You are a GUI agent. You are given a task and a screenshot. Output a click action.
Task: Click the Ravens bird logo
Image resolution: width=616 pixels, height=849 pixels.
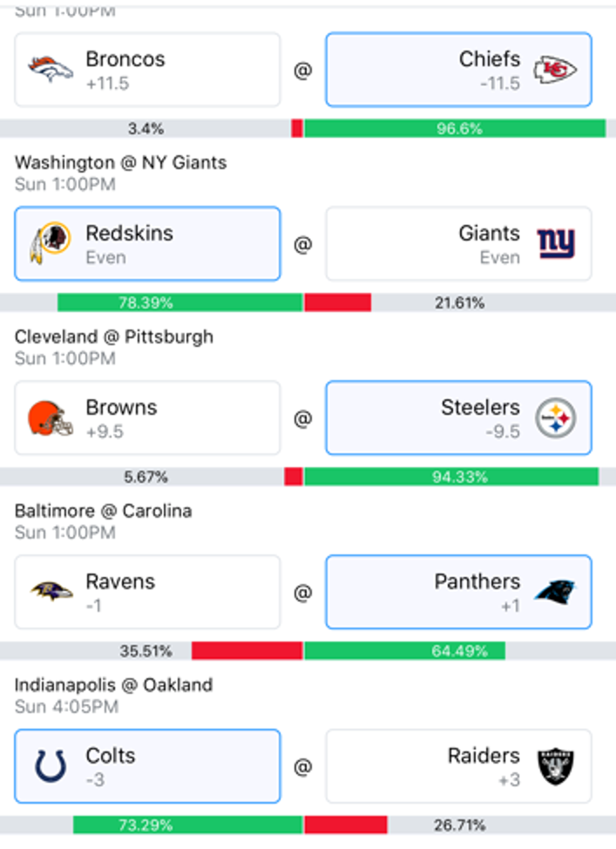click(x=51, y=591)
